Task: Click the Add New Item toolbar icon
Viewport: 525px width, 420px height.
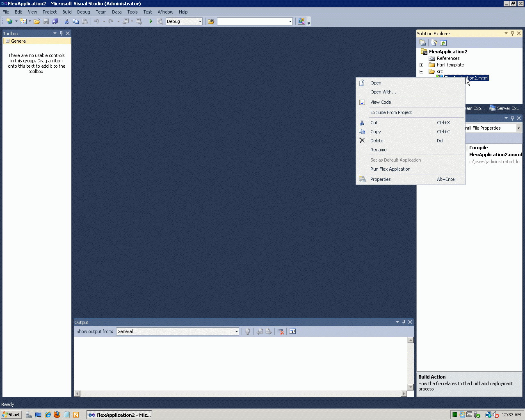Action: click(x=23, y=21)
